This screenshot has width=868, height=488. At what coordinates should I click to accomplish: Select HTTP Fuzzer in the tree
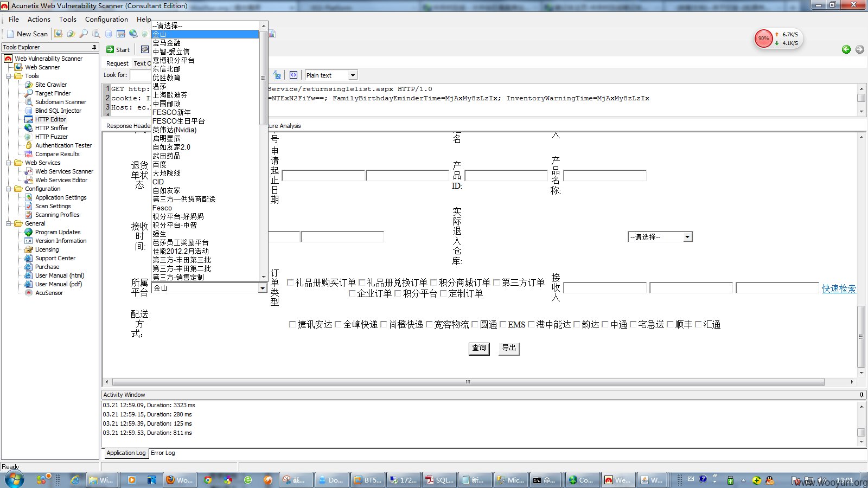[52, 137]
